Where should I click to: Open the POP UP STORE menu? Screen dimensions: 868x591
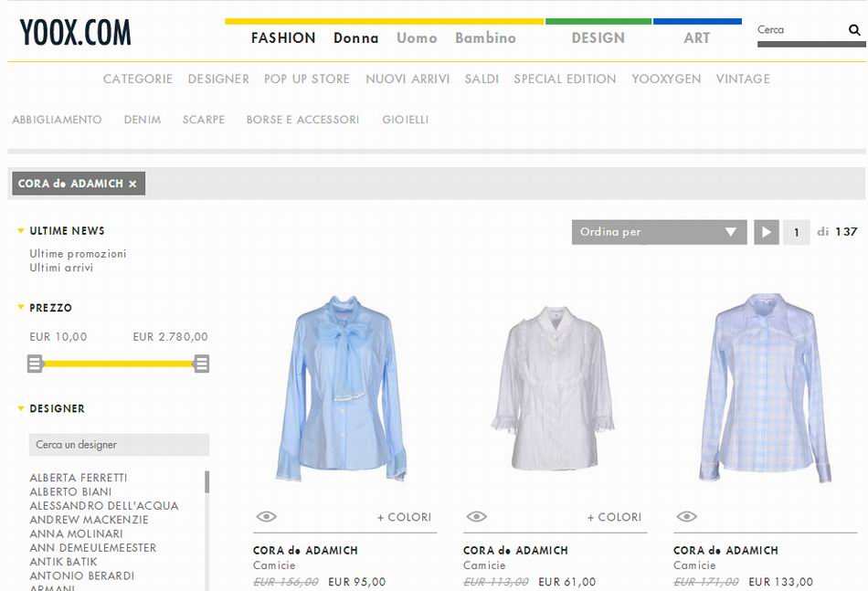pyautogui.click(x=307, y=79)
